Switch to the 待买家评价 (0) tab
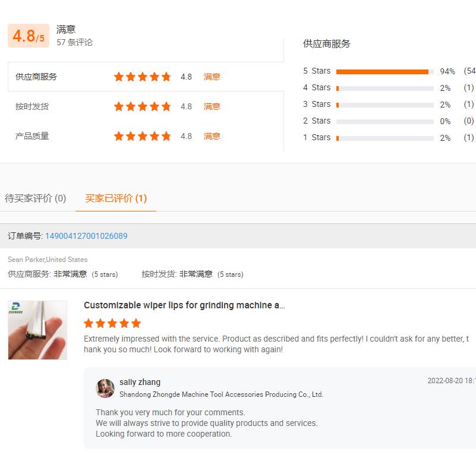Screen dimensions: 476x461 (36, 198)
